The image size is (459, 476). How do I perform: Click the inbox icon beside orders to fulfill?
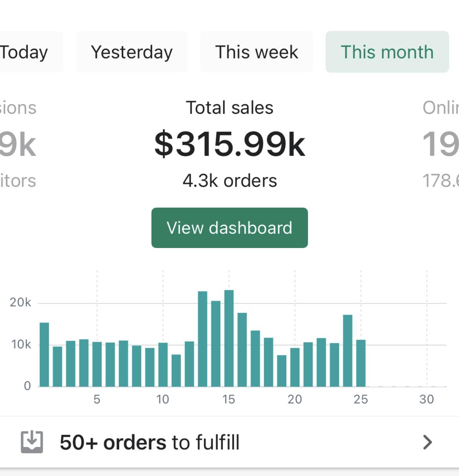point(31,442)
